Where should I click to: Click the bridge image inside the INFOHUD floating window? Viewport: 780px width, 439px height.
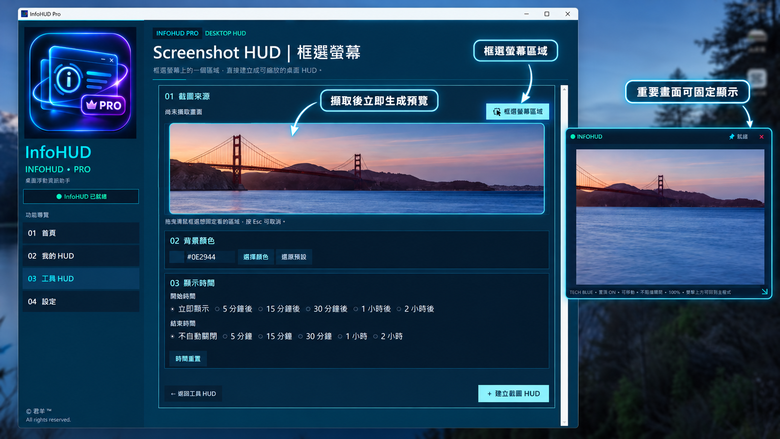(x=670, y=217)
